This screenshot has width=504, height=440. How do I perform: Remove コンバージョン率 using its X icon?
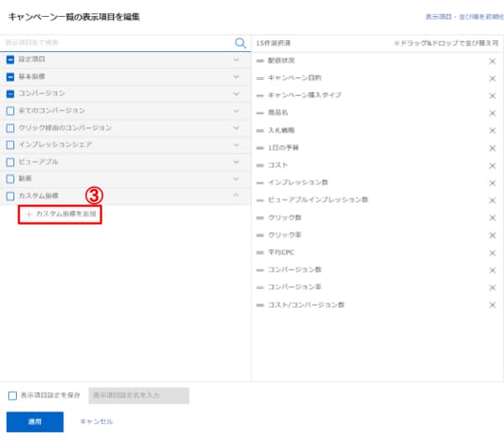(x=492, y=287)
